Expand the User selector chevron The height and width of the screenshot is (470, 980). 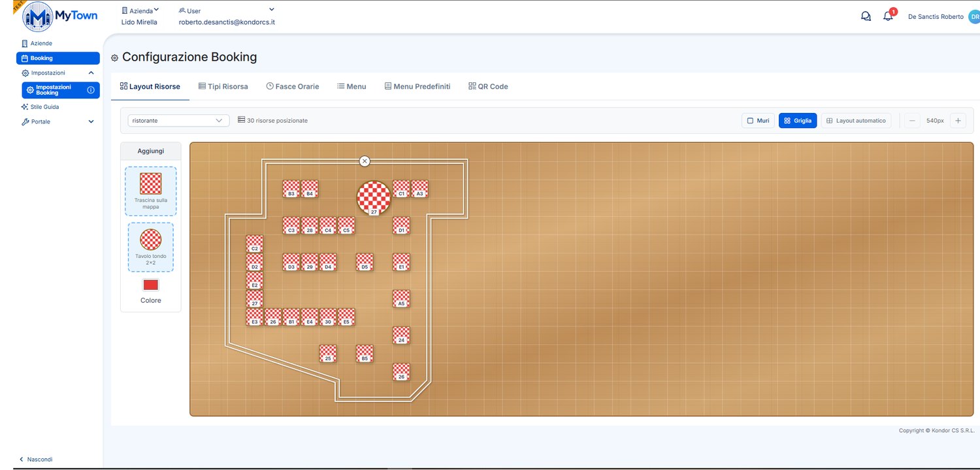[272, 9]
